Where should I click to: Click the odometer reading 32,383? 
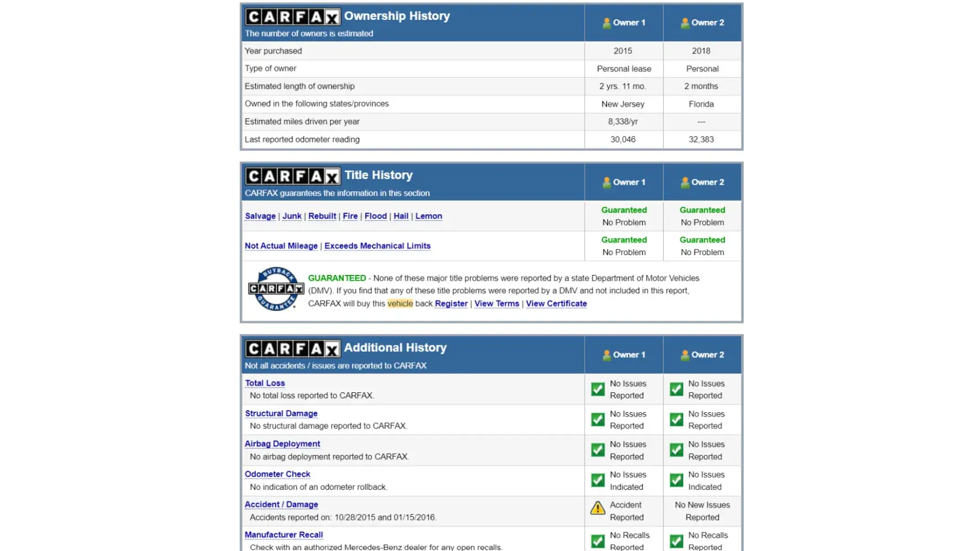point(701,139)
